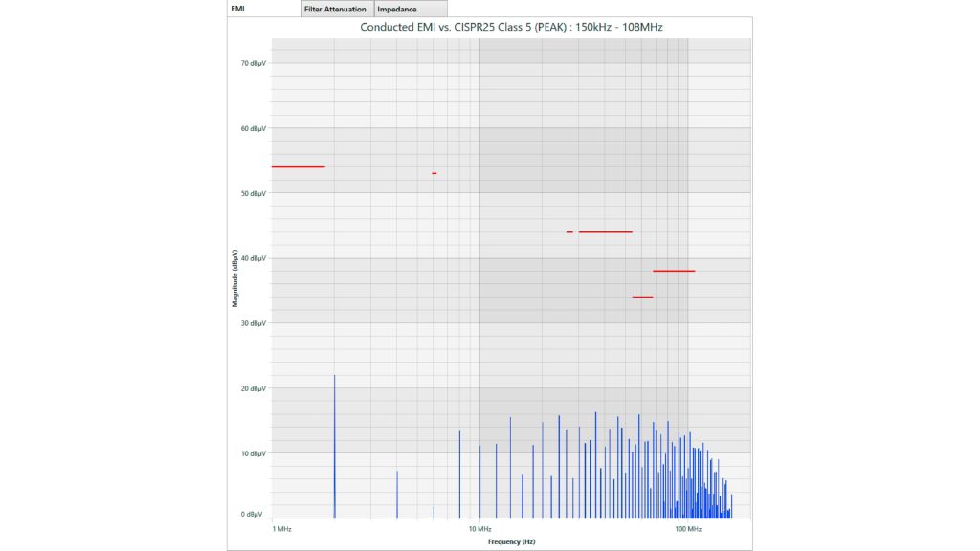
Task: Click the Frequency (Hz) horizontal axis label
Action: (x=511, y=541)
